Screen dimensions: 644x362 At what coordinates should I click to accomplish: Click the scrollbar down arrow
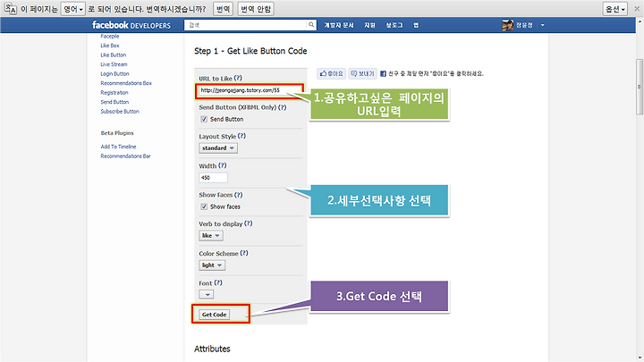click(639, 358)
